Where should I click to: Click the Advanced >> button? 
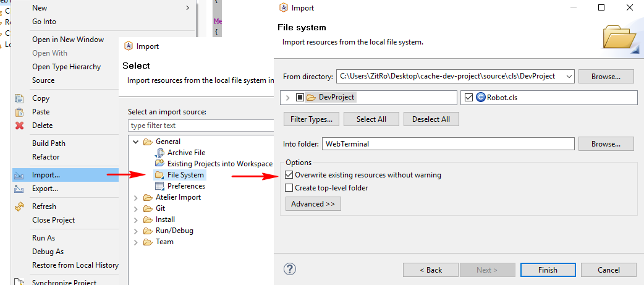point(313,204)
